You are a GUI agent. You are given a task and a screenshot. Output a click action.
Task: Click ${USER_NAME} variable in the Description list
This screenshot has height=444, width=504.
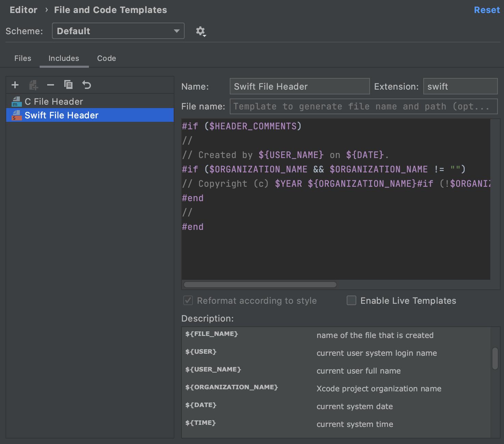pos(213,369)
